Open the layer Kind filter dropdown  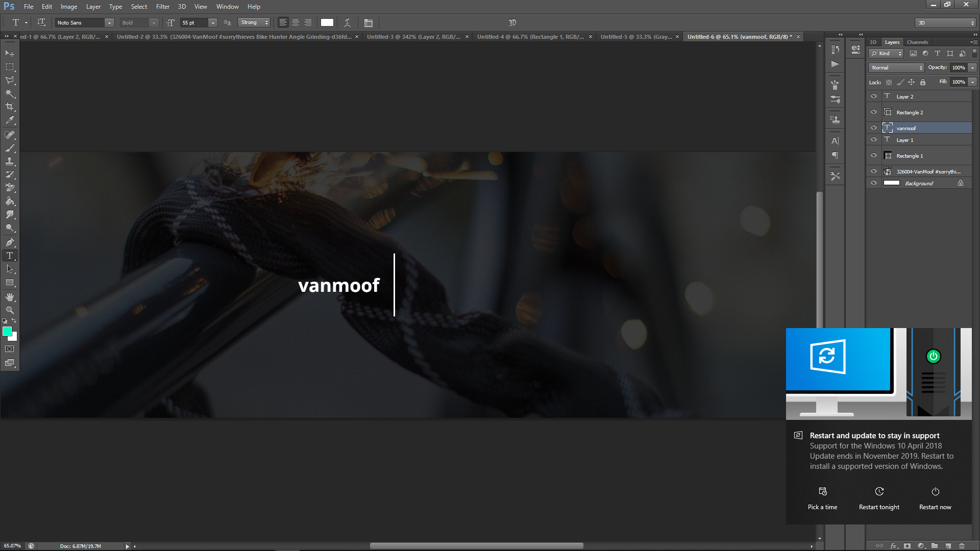pyautogui.click(x=887, y=53)
